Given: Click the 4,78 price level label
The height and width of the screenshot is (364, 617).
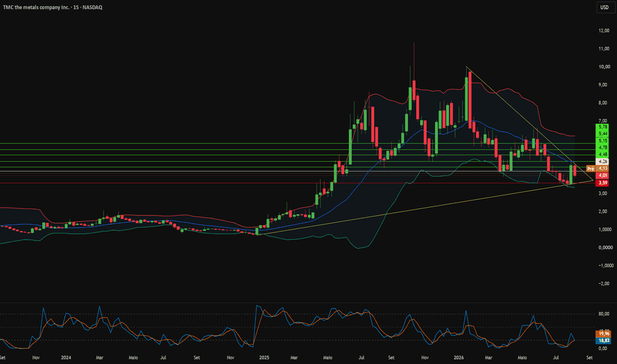Looking at the screenshot, I should (x=602, y=148).
